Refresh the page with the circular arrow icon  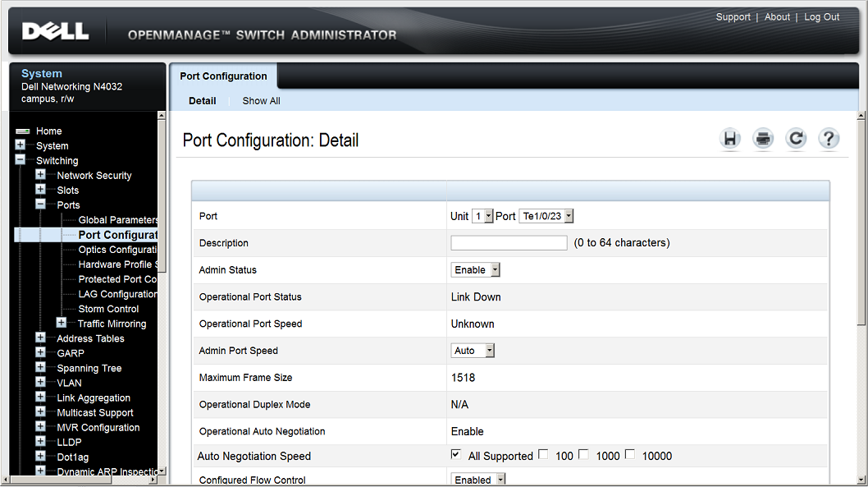pyautogui.click(x=796, y=139)
